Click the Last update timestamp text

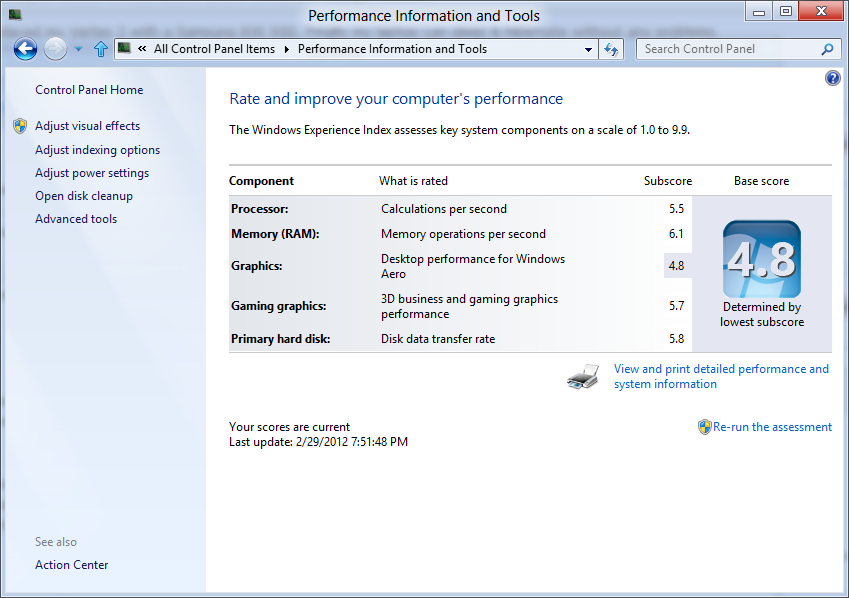[318, 442]
